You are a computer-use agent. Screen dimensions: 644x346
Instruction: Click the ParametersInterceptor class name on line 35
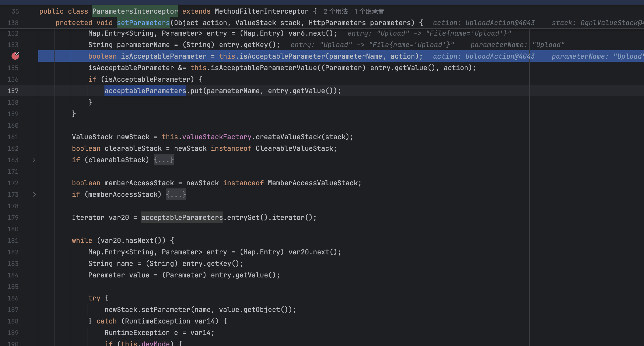coord(135,11)
